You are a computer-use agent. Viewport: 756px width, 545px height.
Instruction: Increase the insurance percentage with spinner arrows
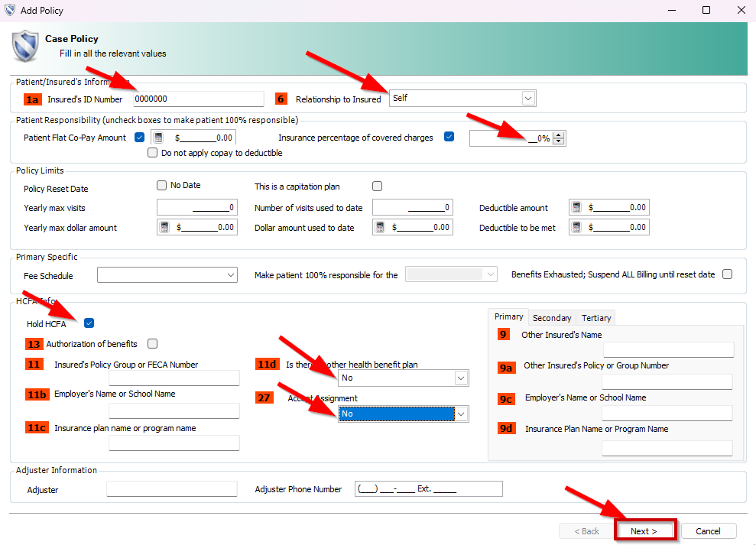coord(558,135)
